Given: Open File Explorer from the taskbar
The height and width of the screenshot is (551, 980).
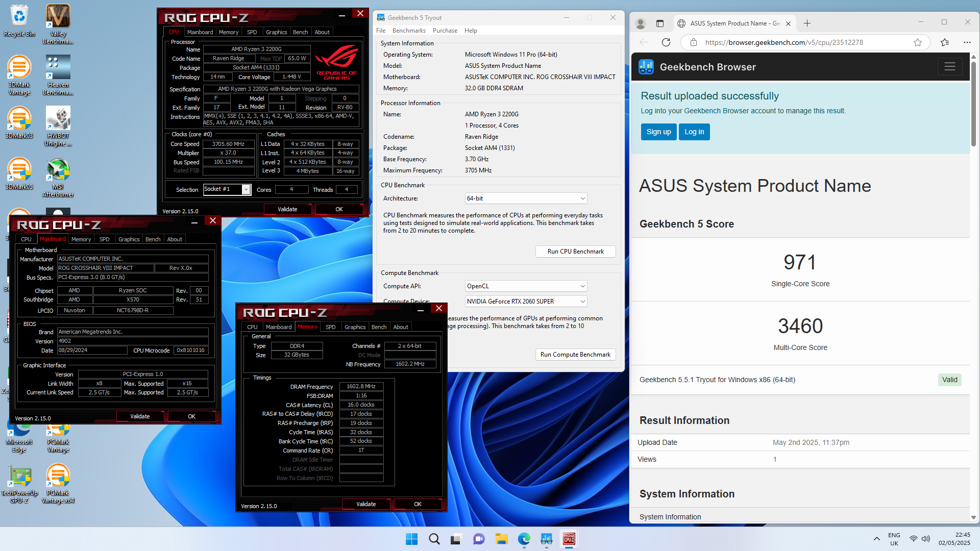Looking at the screenshot, I should click(x=501, y=539).
